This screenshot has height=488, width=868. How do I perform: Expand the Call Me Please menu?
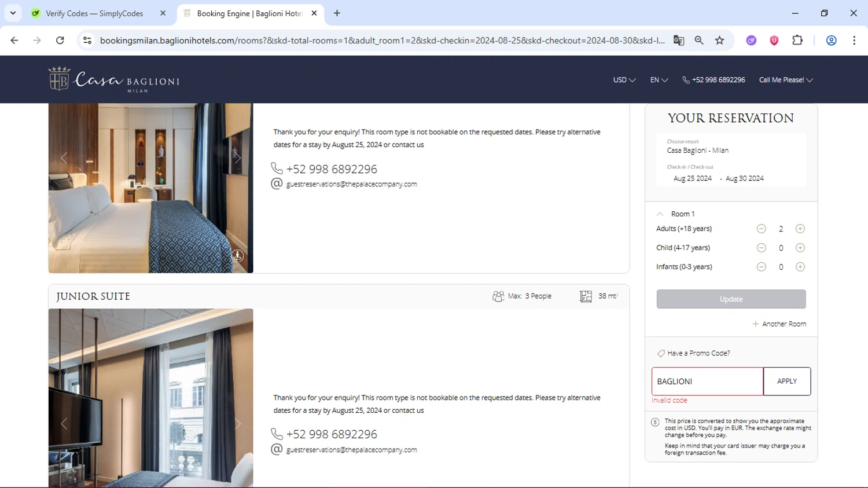pyautogui.click(x=786, y=80)
